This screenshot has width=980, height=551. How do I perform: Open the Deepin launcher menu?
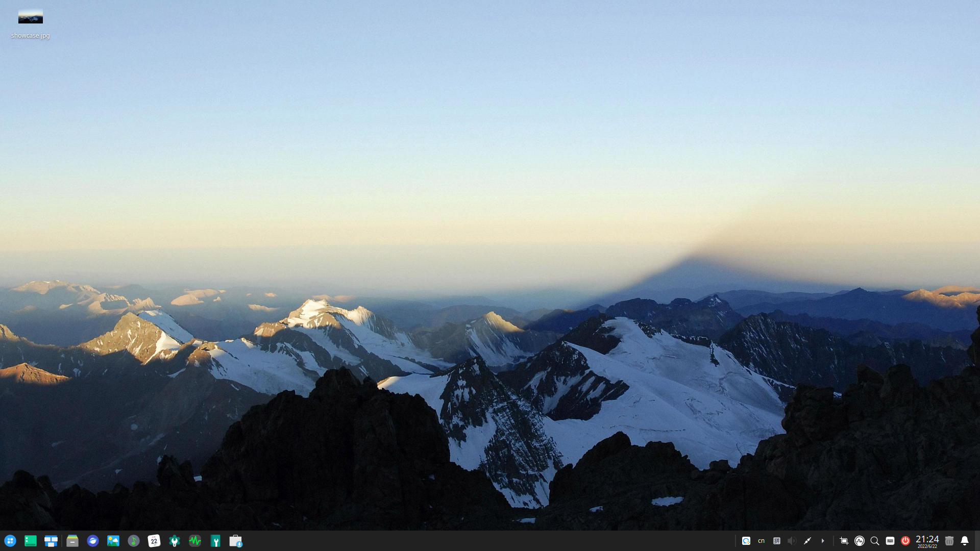tap(10, 541)
